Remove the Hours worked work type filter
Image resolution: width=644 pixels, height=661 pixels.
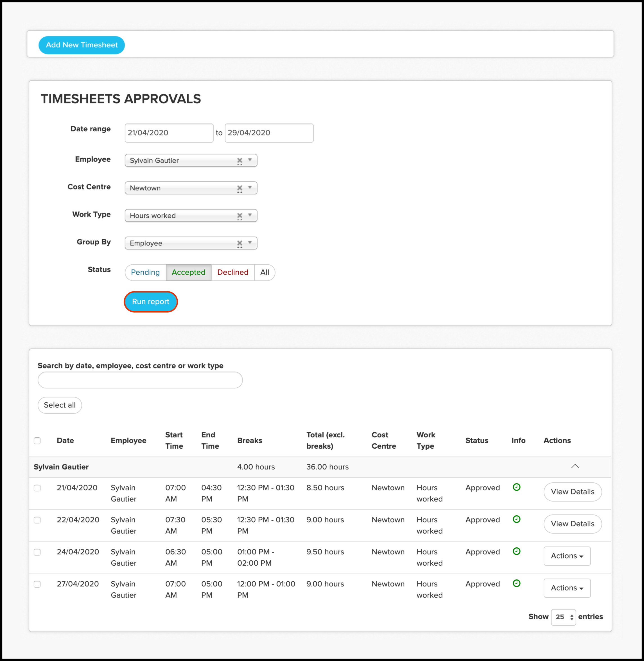239,215
